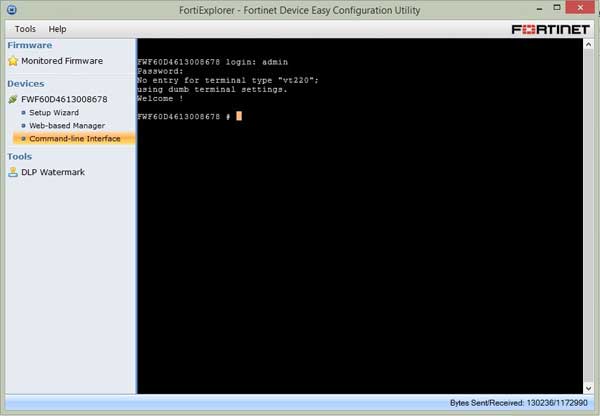Click the Bytes Sent/Received status text
The image size is (600, 416).
[518, 403]
